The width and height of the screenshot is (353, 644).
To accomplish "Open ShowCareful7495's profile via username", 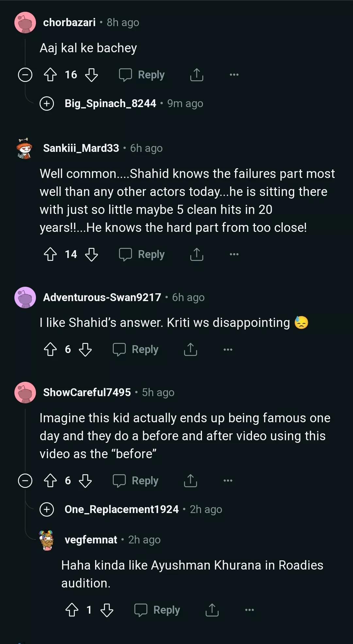I will pyautogui.click(x=87, y=393).
